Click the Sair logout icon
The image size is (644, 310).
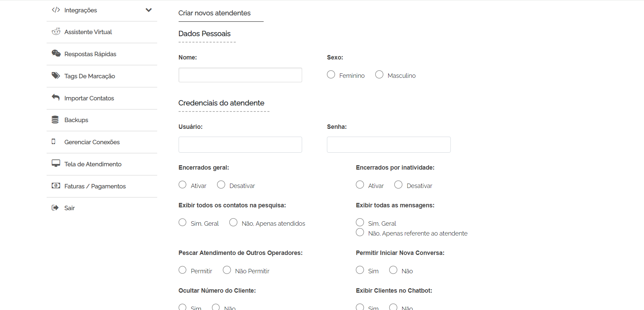point(55,208)
